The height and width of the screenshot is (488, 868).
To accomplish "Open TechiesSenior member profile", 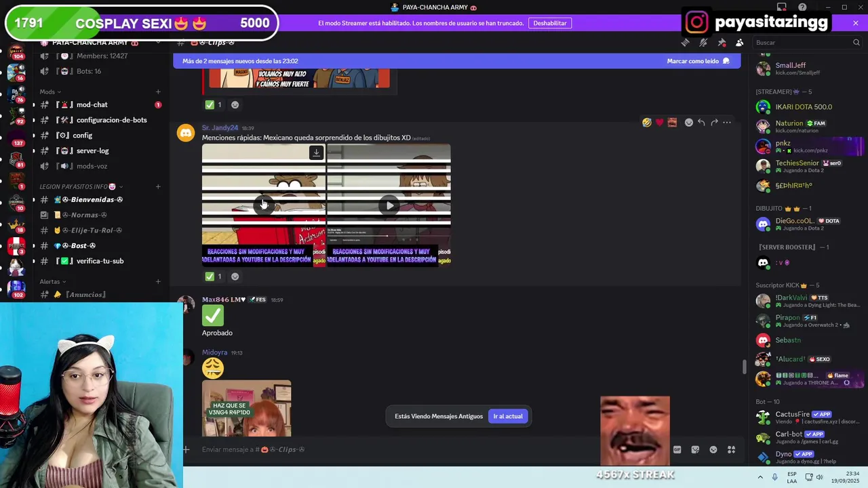I will click(808, 166).
